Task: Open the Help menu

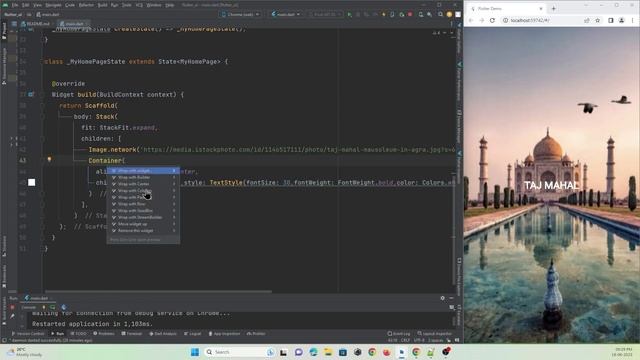Action: [x=170, y=5]
